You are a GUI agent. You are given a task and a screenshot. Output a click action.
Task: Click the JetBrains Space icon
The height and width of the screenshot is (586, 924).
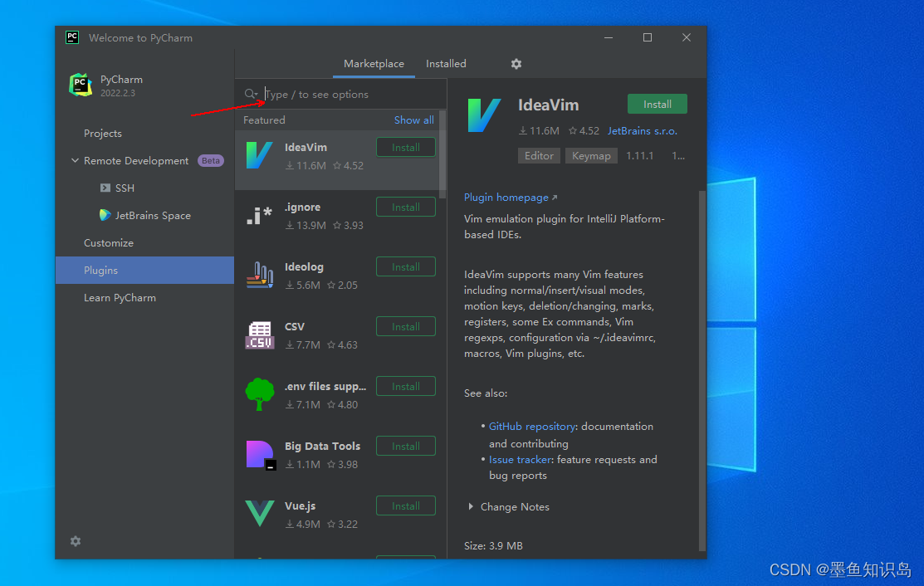pos(105,215)
